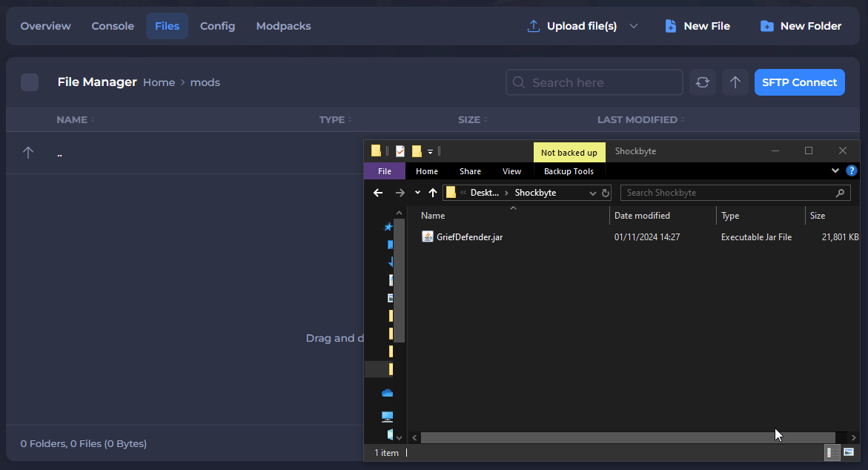The image size is (868, 470).
Task: Open SFTP Connect
Action: click(x=799, y=82)
